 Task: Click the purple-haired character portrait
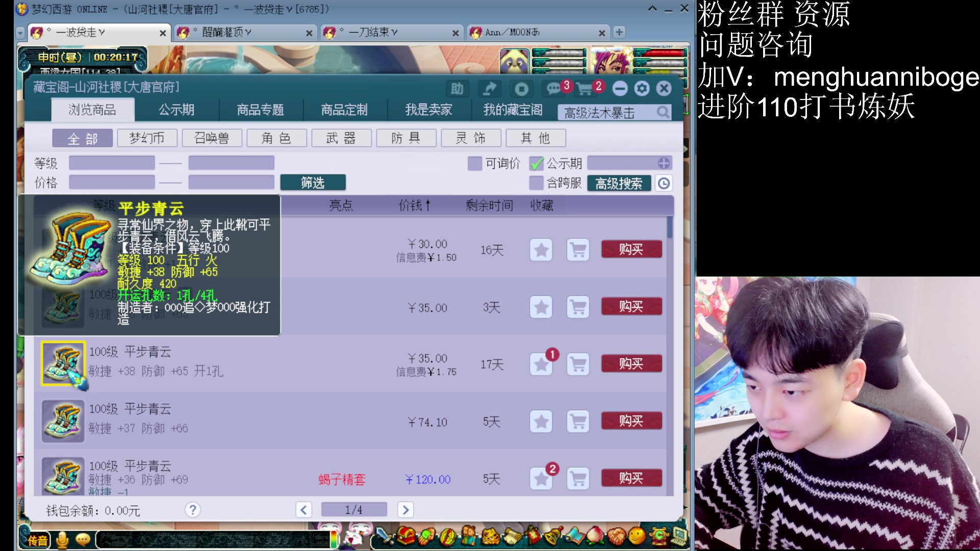tap(610, 61)
